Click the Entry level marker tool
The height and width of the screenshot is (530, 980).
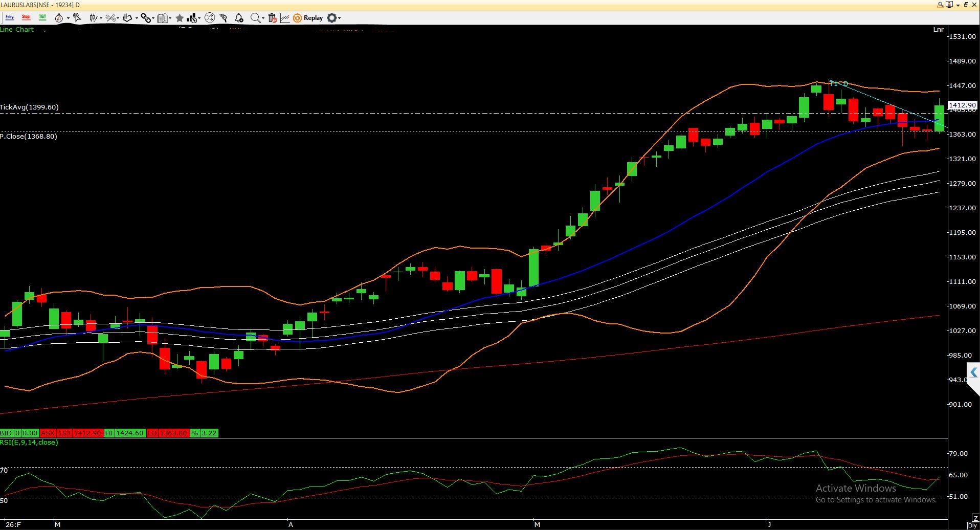9,17
